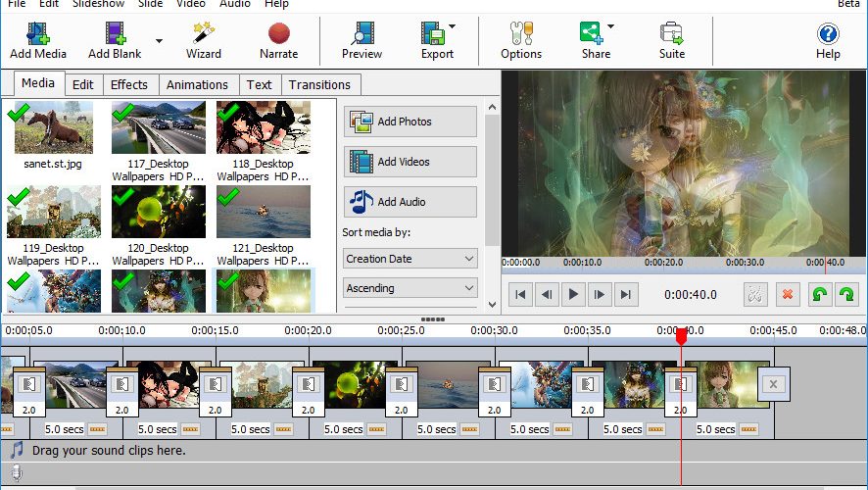Click the green undo arrow
Screen dimensions: 868x490
819,294
